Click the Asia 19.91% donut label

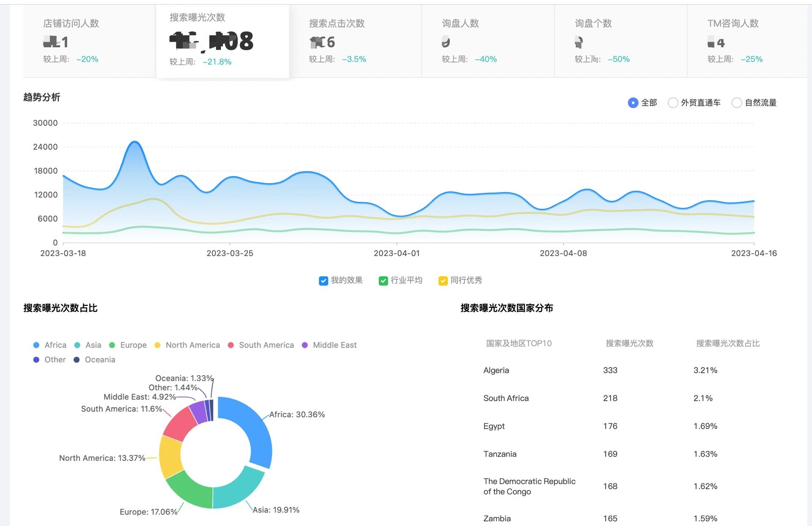pos(276,510)
